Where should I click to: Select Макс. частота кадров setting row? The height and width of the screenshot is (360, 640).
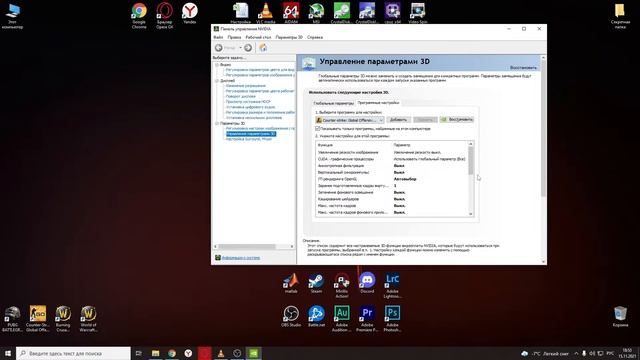[x=392, y=206]
